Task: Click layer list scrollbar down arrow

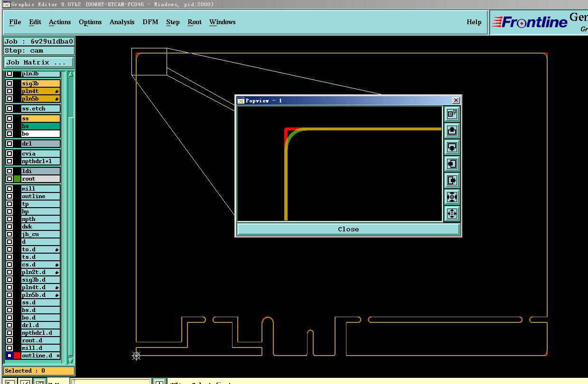Action: tap(71, 361)
